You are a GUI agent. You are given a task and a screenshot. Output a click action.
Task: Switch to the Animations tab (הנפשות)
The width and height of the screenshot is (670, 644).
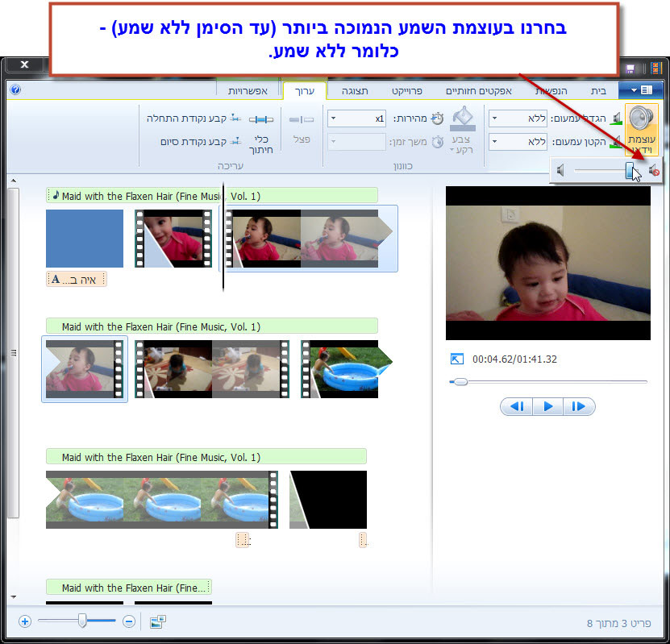click(551, 91)
